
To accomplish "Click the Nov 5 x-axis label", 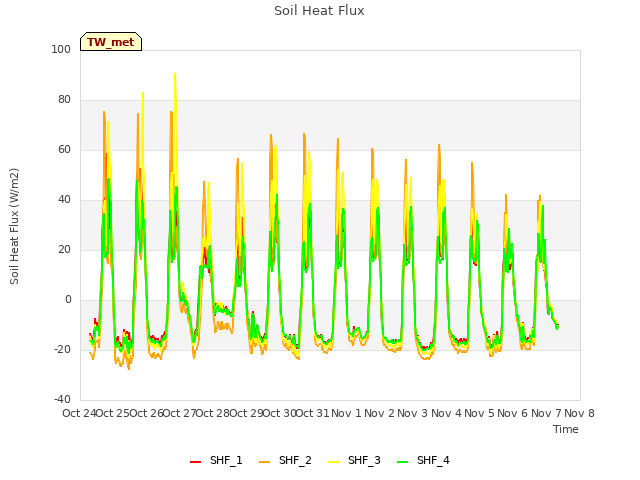I will (479, 413).
